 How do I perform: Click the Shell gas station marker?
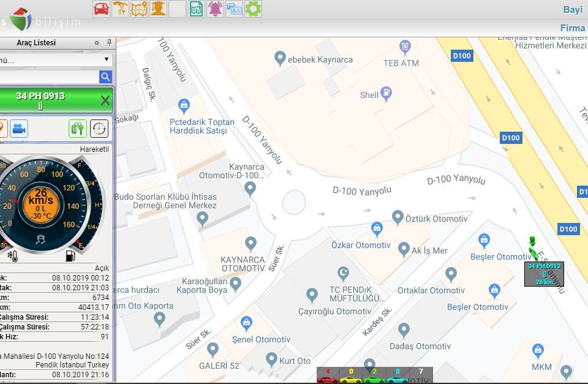(x=386, y=94)
